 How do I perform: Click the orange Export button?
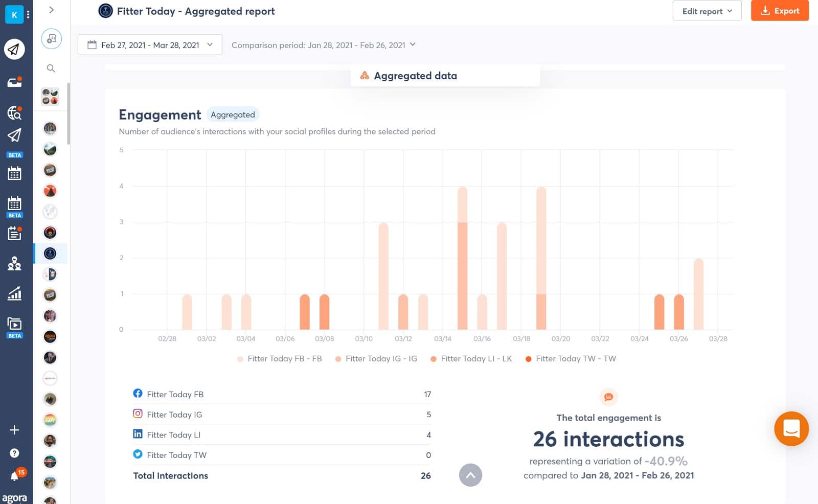click(780, 11)
